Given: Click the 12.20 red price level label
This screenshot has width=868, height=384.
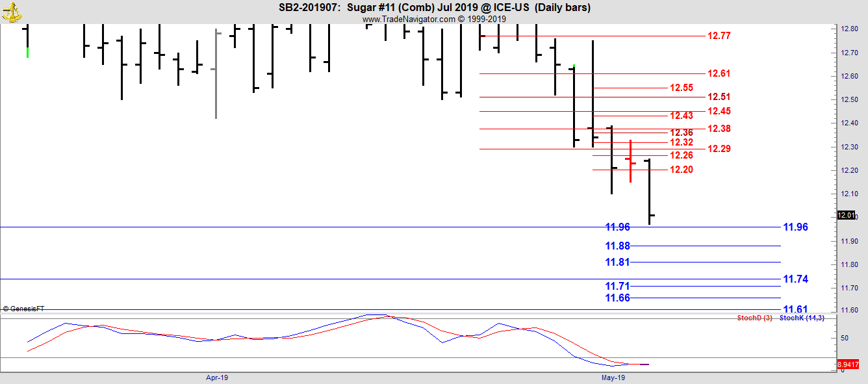Looking at the screenshot, I should coord(681,170).
